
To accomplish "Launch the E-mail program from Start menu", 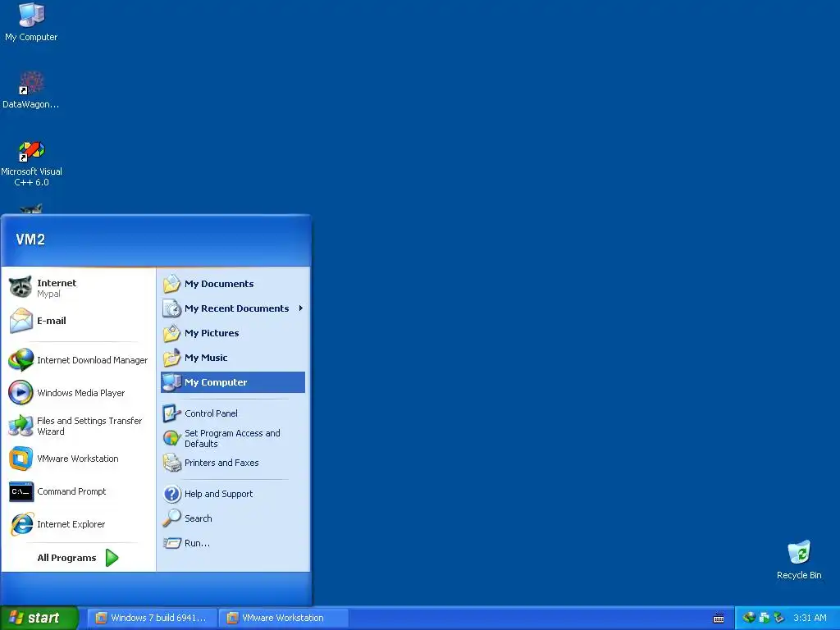I will [x=78, y=321].
